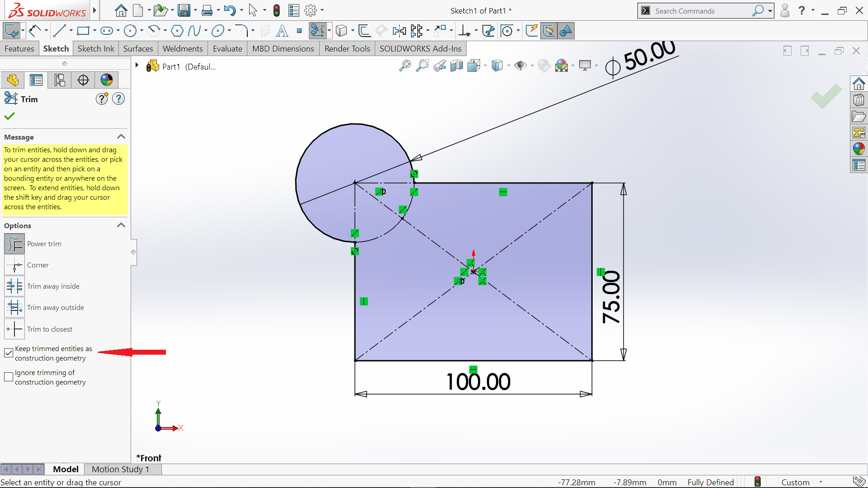Choose Trim to closest option

(14, 329)
